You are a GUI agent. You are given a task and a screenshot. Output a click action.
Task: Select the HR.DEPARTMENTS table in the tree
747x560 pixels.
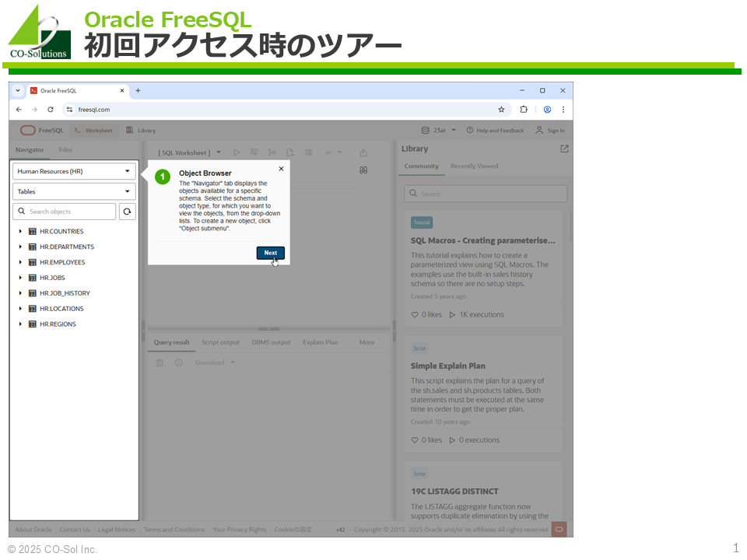pos(67,247)
